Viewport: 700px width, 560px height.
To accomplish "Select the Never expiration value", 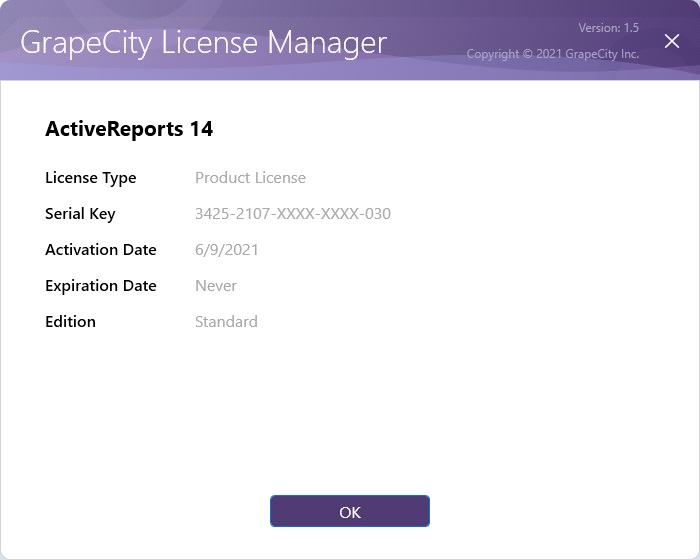I will (216, 286).
